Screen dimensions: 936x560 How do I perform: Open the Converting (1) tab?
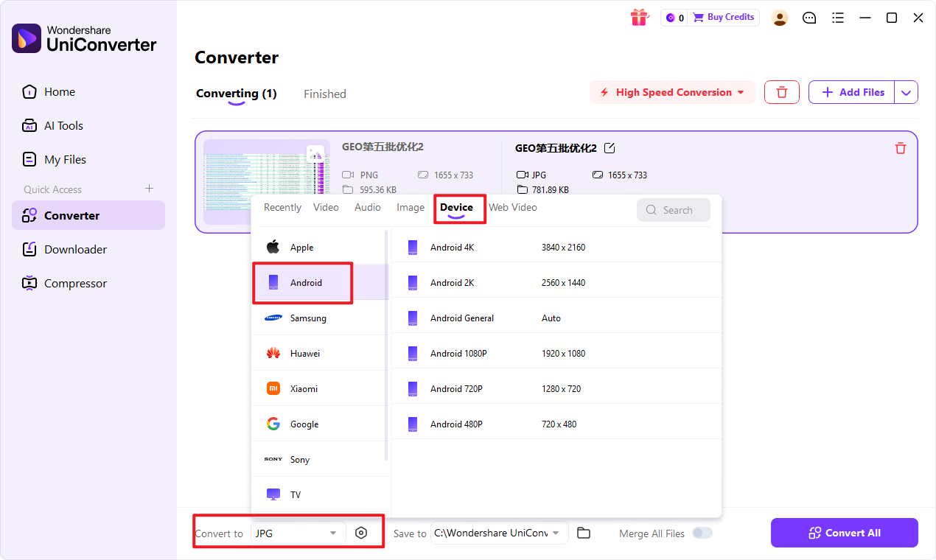pos(236,94)
